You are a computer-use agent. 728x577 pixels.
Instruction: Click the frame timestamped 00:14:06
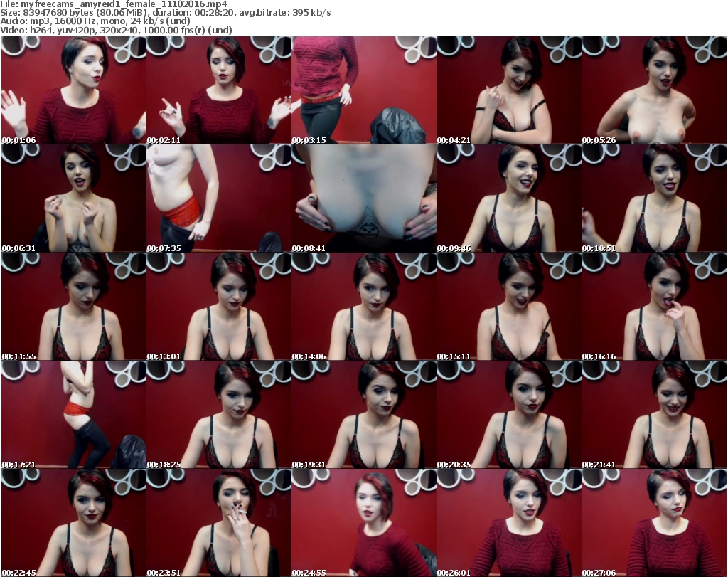pyautogui.click(x=363, y=307)
